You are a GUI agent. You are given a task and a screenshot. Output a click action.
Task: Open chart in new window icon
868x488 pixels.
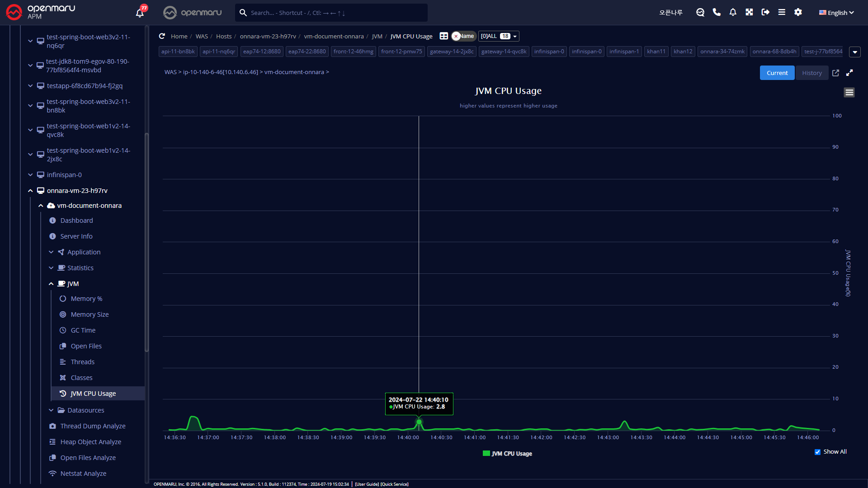[835, 73]
